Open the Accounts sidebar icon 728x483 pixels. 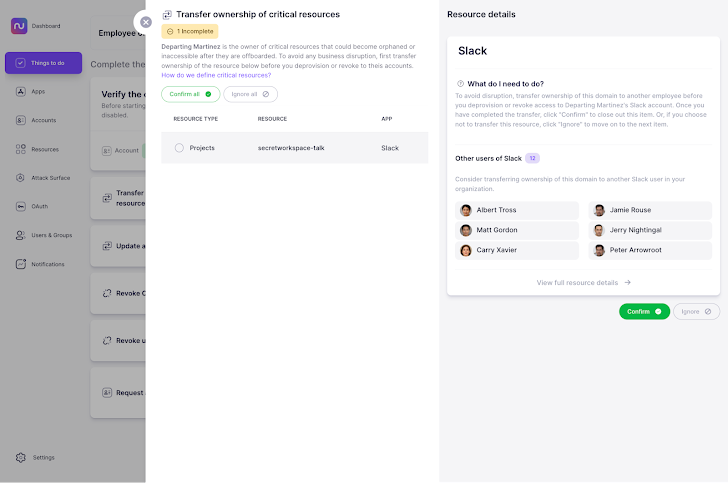22,120
